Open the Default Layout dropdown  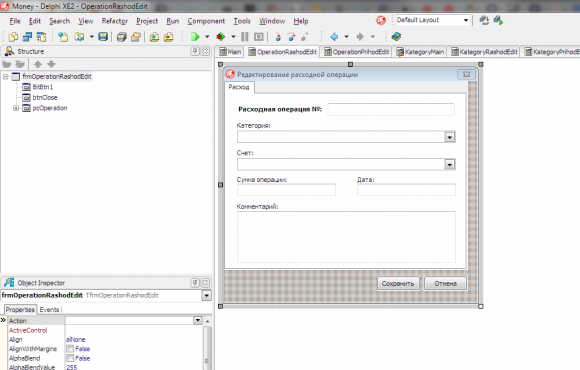tap(466, 20)
